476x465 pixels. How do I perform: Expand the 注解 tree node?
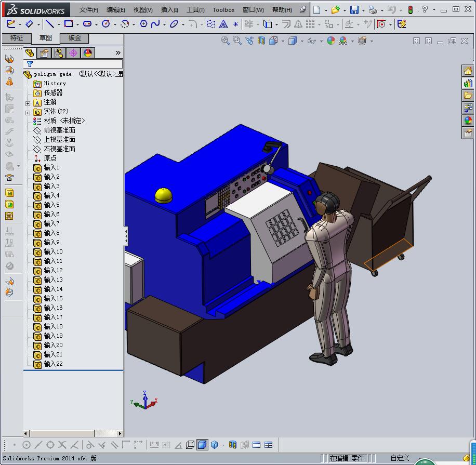click(x=27, y=103)
